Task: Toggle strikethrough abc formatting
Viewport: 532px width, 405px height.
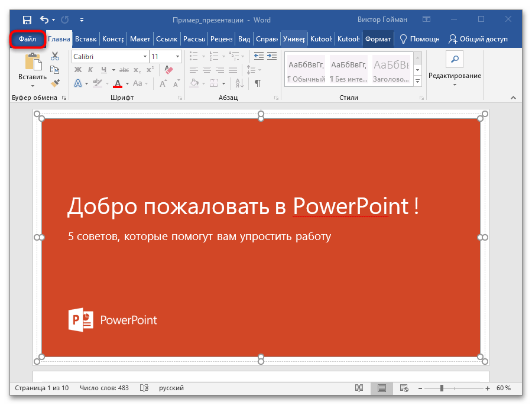Action: (124, 70)
